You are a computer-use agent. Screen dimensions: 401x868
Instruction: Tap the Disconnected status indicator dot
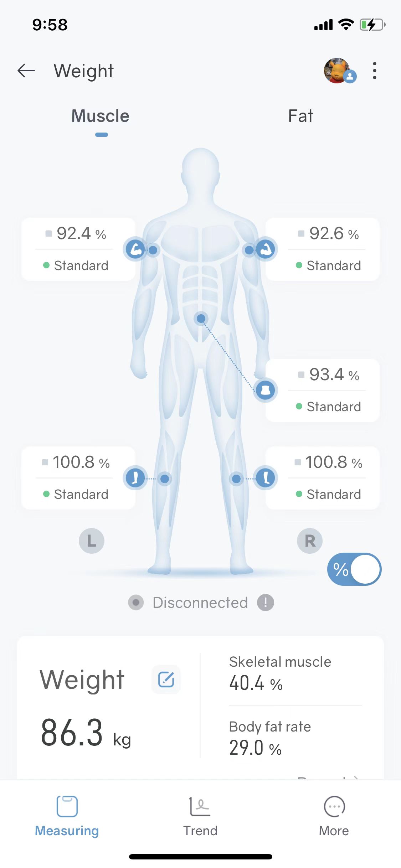click(x=136, y=603)
